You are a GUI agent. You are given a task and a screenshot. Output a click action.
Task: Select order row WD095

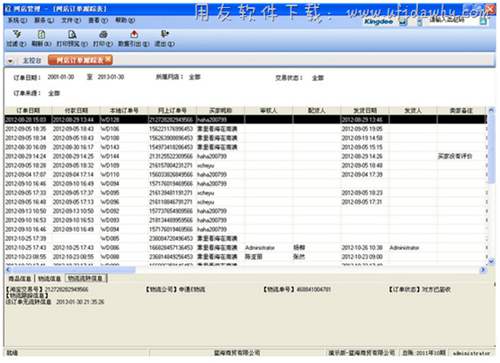coord(246,193)
